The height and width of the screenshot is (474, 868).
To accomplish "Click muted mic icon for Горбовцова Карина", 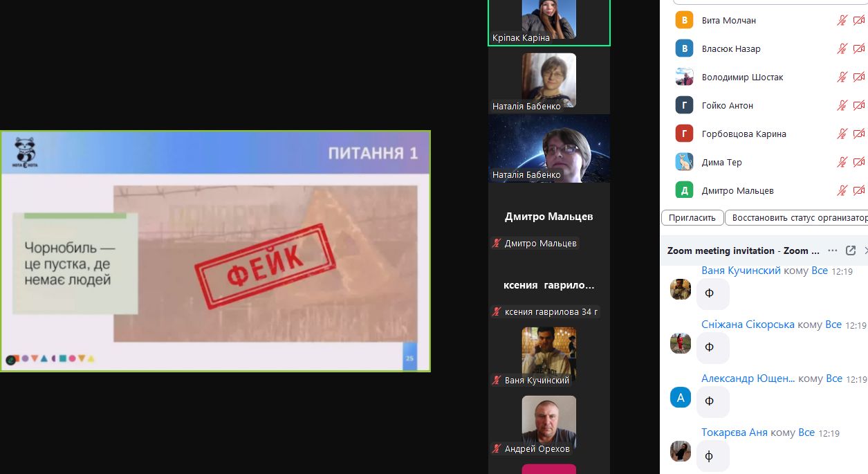I will [x=842, y=134].
